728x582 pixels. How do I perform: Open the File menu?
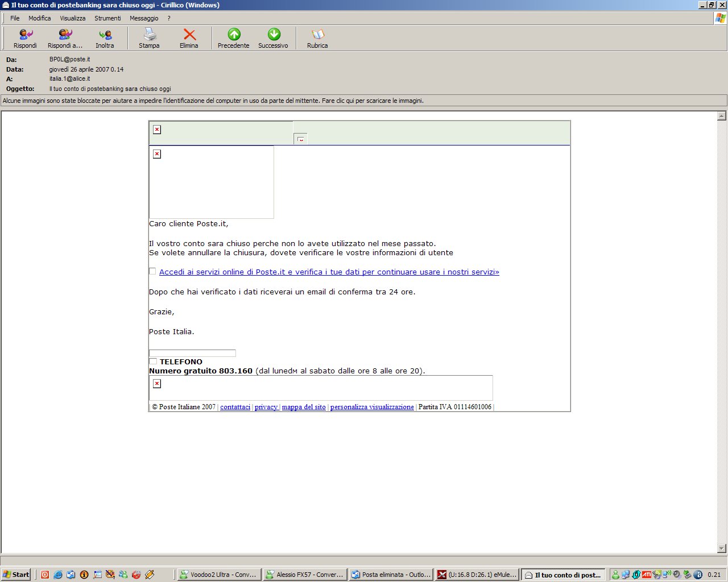[x=15, y=18]
